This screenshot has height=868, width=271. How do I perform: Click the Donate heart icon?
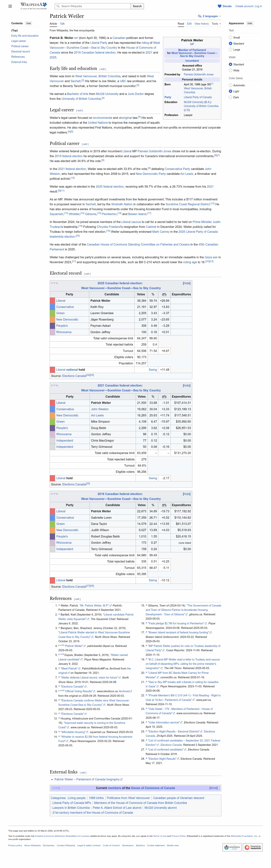tap(219, 6)
